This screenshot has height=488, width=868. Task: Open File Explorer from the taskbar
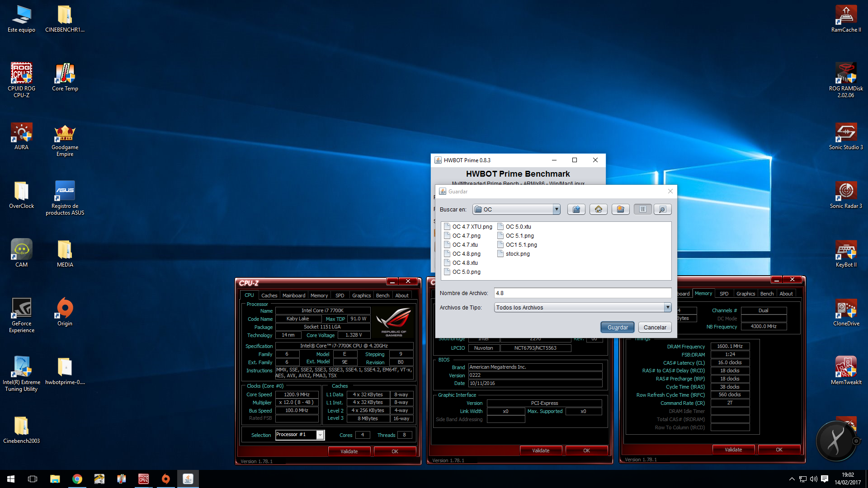(55, 479)
